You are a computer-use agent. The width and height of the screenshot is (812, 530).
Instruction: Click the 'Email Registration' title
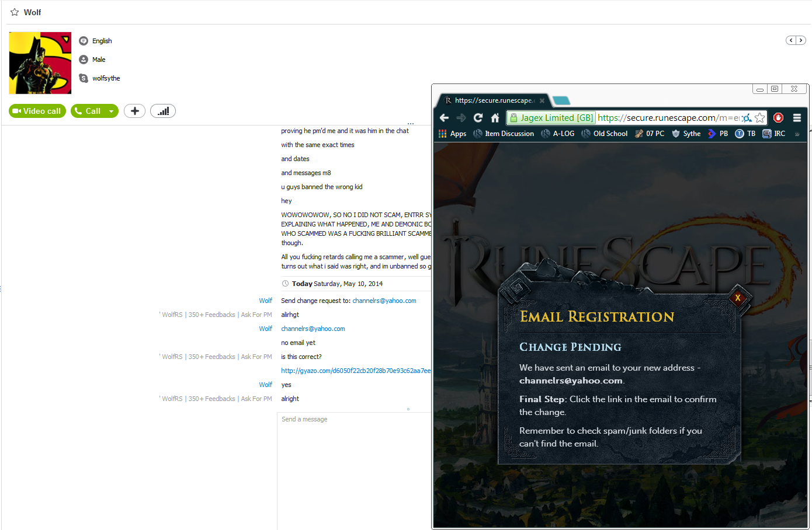pos(597,316)
